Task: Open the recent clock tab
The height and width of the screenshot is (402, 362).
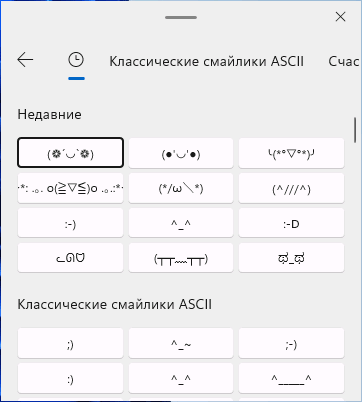Action: point(76,60)
